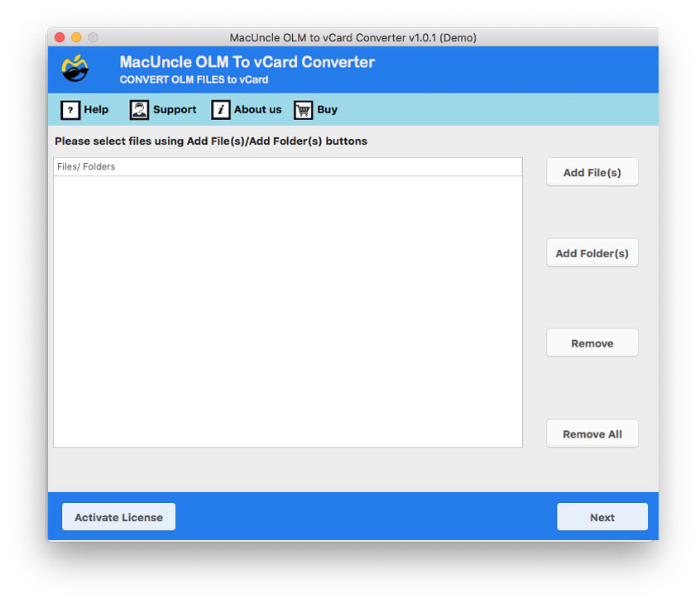
Task: Open the Buy page from the toolbar
Action: (x=325, y=109)
